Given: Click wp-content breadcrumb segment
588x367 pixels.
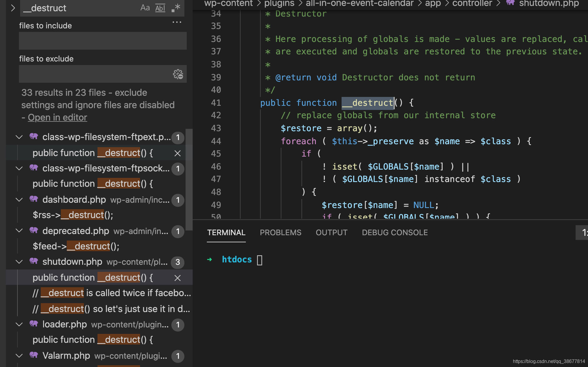Looking at the screenshot, I should pos(228,3).
